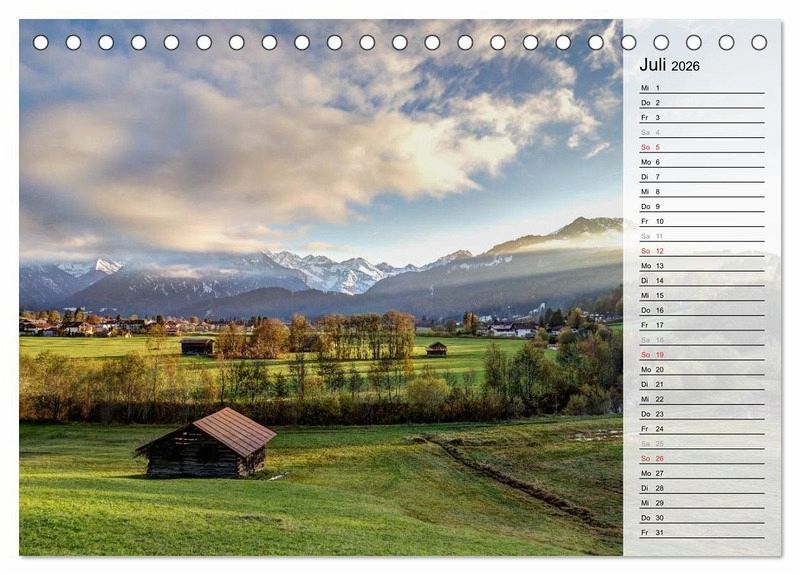This screenshot has height=575, width=800.
Task: Pick the Saturday row 'Sa 25'
Action: (x=700, y=443)
